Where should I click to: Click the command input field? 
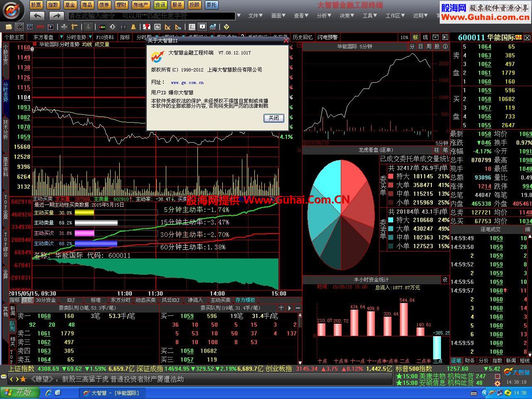pos(152,16)
